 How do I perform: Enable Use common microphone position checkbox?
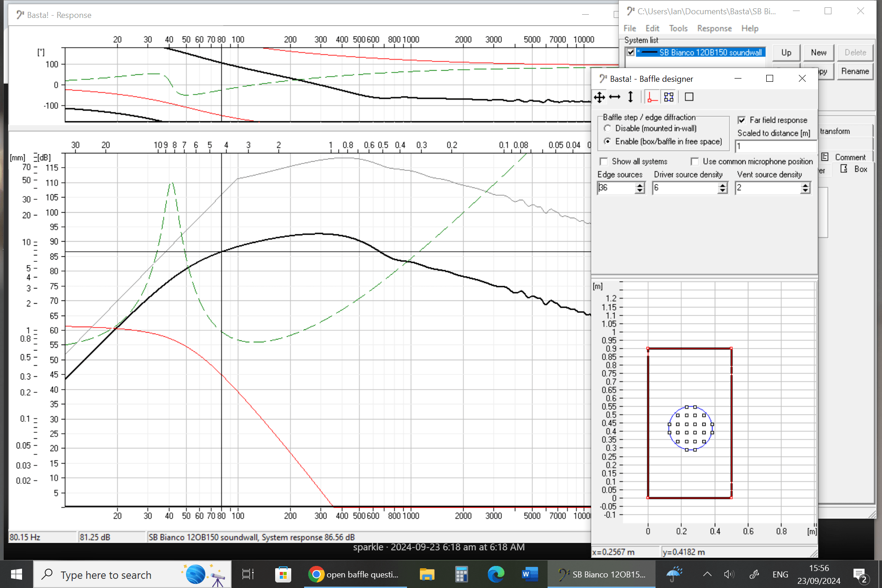pyautogui.click(x=695, y=161)
